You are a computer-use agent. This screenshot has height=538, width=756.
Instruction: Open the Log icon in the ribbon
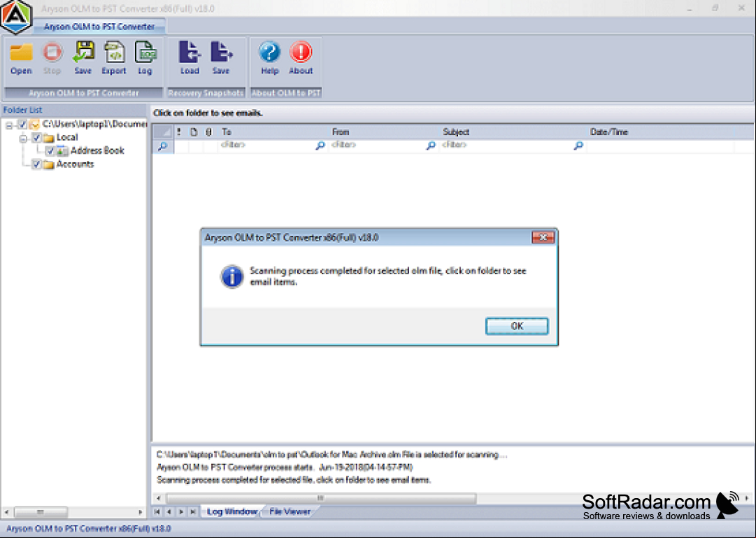tap(145, 58)
